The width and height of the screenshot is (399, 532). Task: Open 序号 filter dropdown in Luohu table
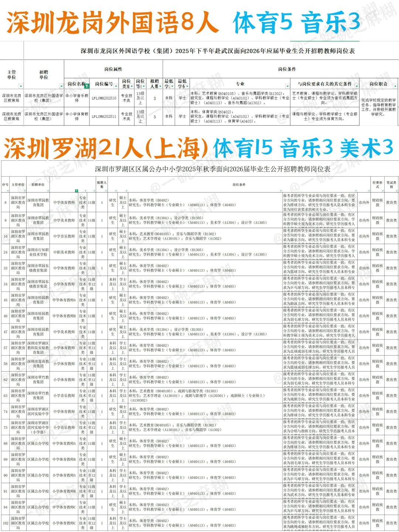click(8, 191)
